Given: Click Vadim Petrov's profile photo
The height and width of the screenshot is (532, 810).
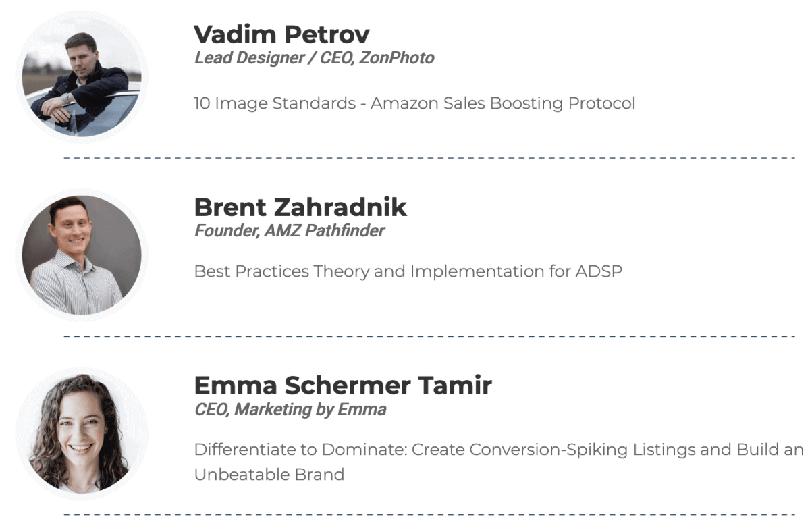Looking at the screenshot, I should (x=82, y=76).
